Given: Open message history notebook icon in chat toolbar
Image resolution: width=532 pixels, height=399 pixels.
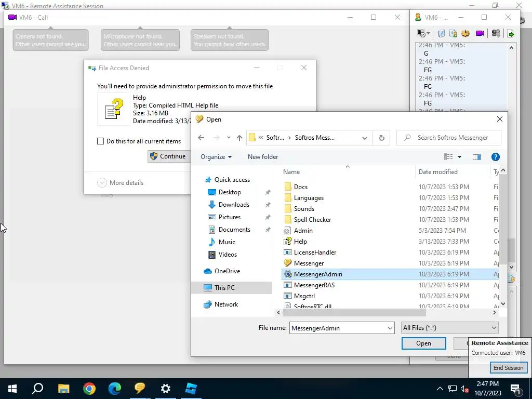Looking at the screenshot, I should pyautogui.click(x=441, y=33).
